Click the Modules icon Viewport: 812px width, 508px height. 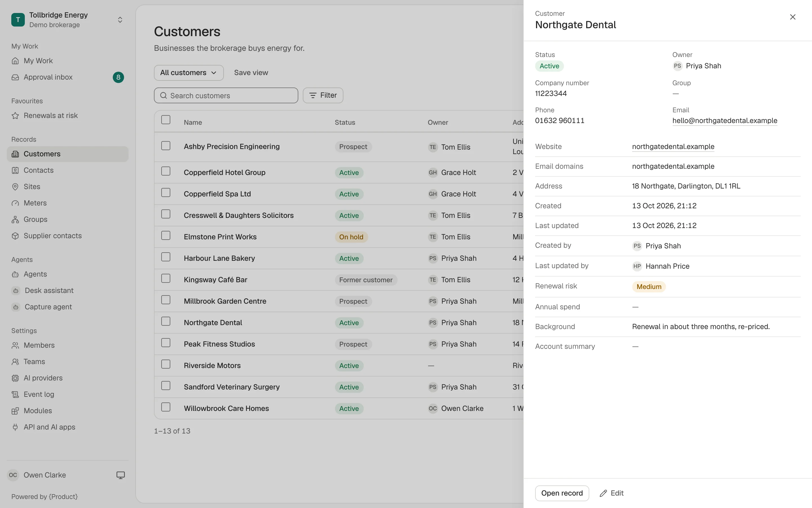click(x=15, y=411)
